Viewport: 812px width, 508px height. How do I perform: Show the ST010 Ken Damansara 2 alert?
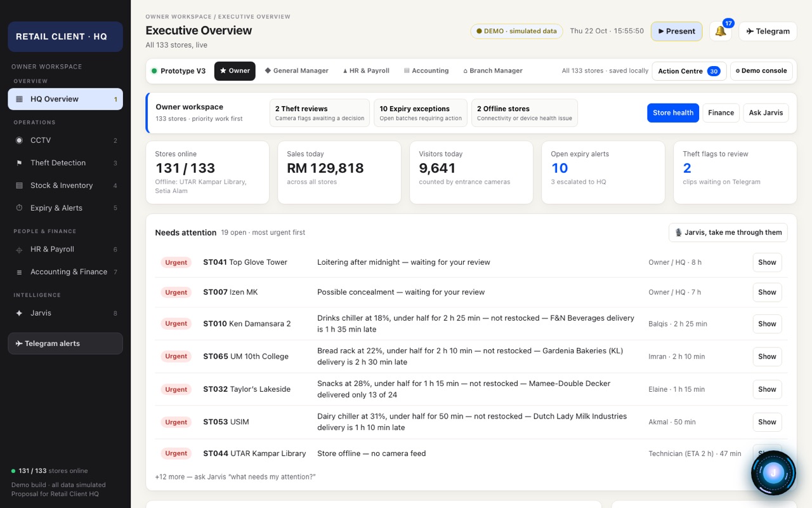767,324
